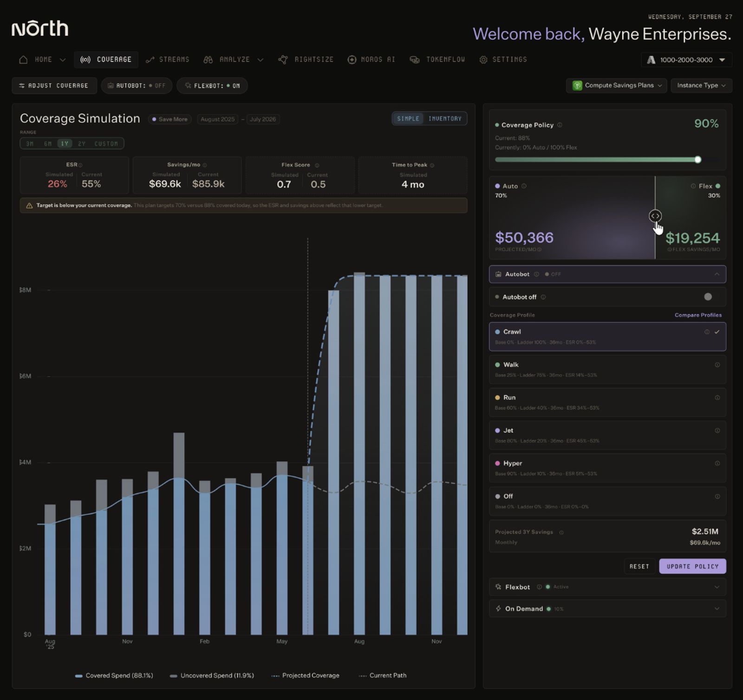Image resolution: width=743 pixels, height=700 pixels.
Task: Click the info icon on Run profile
Action: tap(717, 398)
